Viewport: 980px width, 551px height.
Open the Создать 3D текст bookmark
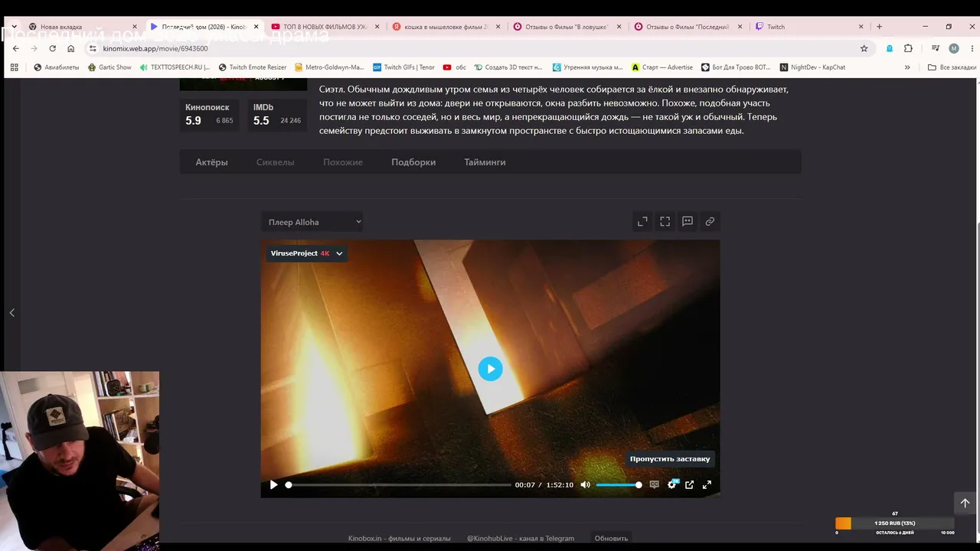point(508,67)
